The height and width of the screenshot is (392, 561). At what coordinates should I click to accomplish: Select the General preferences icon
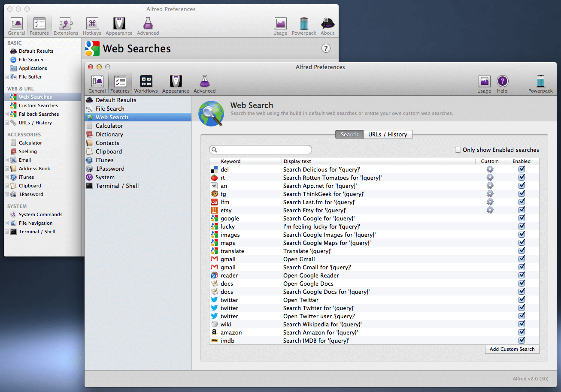click(x=97, y=83)
